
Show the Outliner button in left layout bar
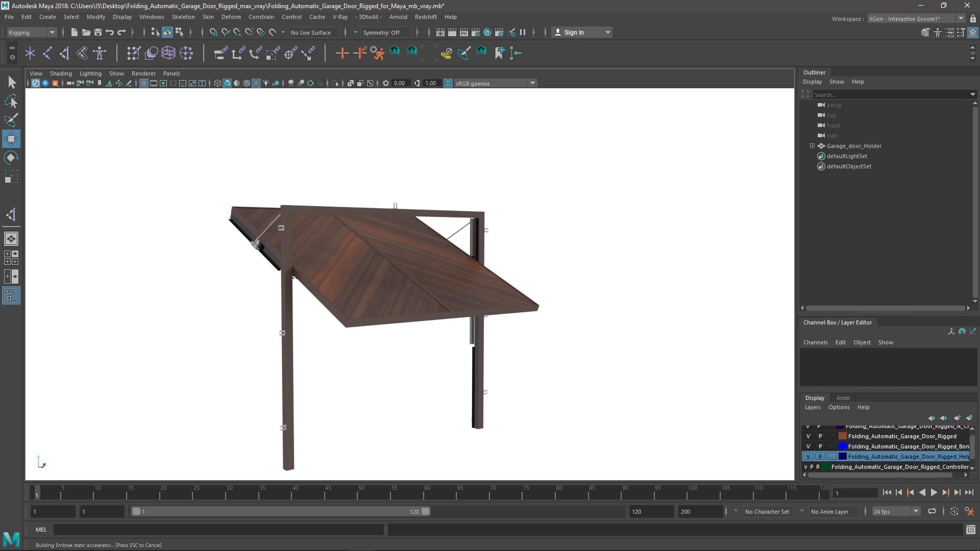[x=11, y=295]
